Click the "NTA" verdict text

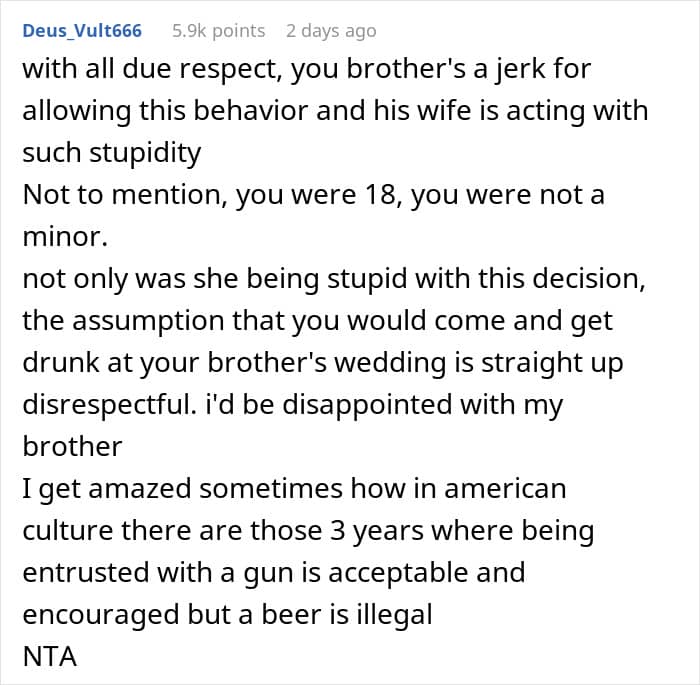(x=50, y=657)
